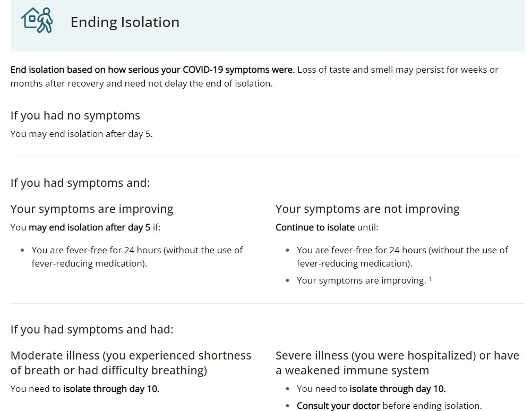Click the "Moderate illness" section heading

(131, 362)
